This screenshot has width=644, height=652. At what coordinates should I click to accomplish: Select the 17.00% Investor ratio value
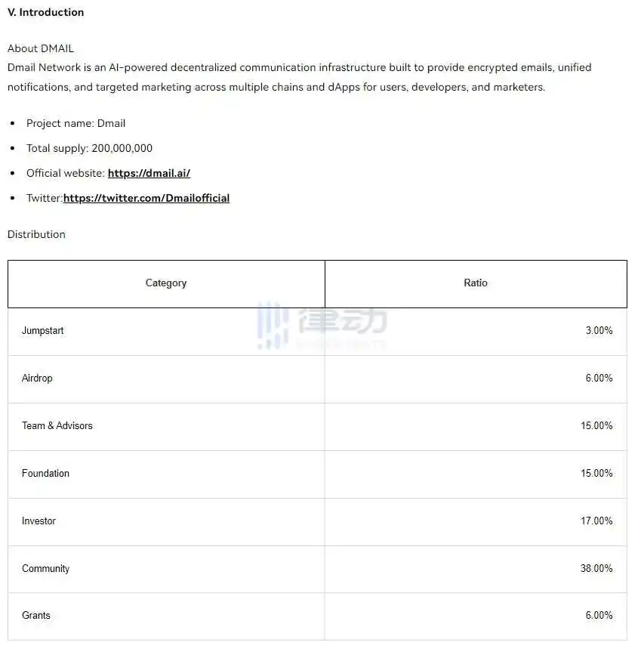[596, 521]
